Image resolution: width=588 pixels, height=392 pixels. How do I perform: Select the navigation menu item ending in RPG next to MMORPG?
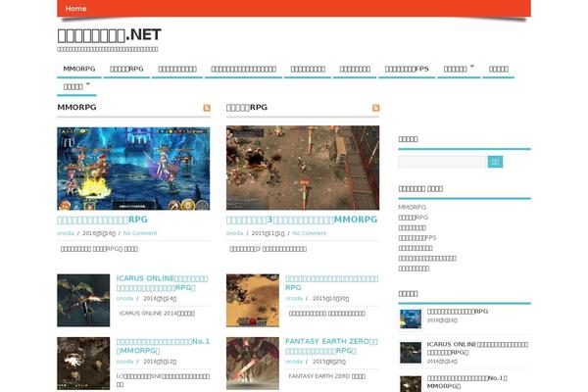tap(126, 69)
